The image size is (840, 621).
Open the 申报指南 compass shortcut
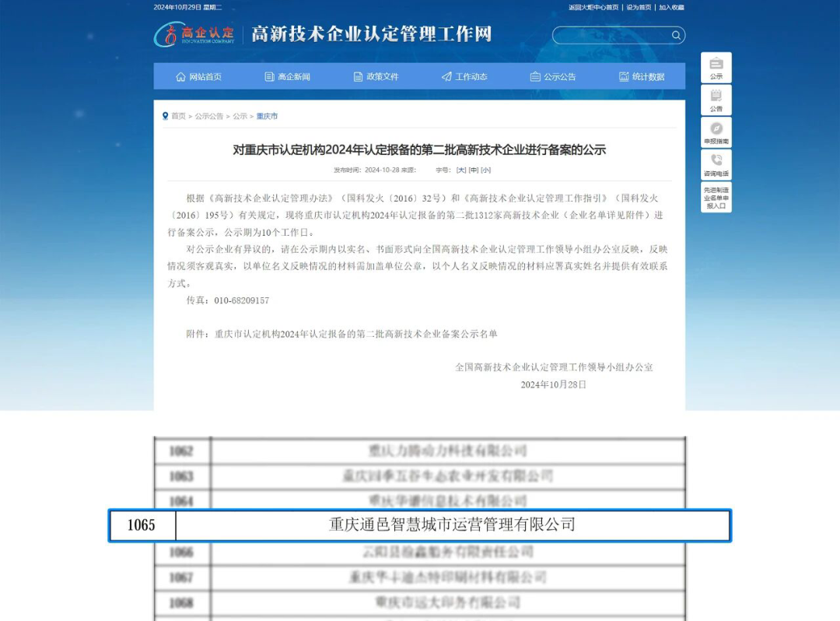pyautogui.click(x=716, y=132)
